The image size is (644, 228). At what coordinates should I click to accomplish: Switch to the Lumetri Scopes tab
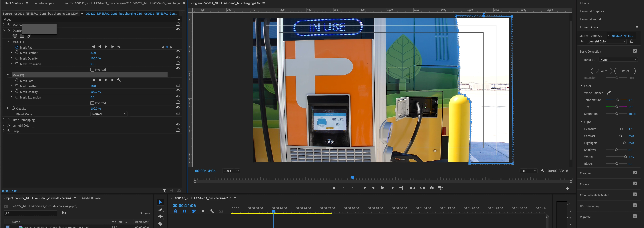pos(43,3)
